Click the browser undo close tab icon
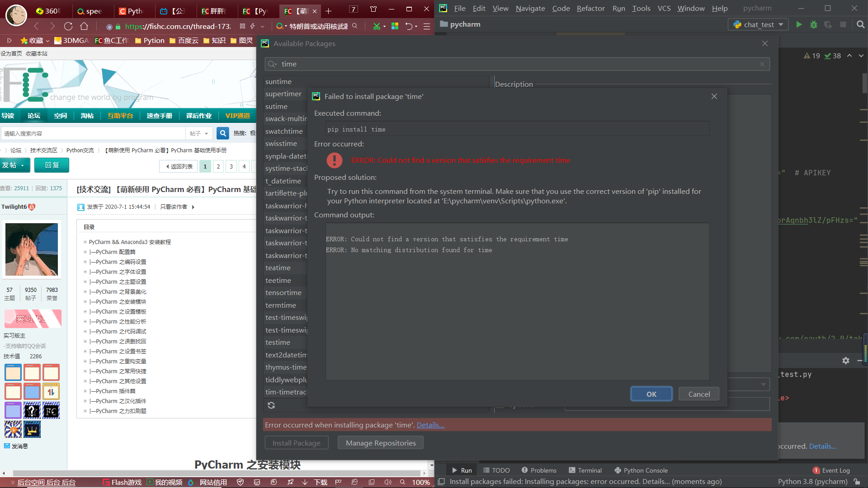The width and height of the screenshot is (868, 488). click(409, 27)
